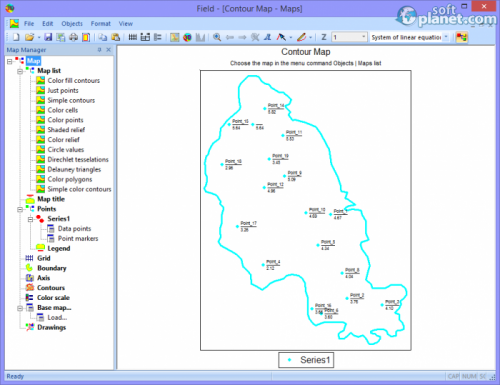Select Simple color contours map entry
The image size is (500, 385).
coord(79,189)
